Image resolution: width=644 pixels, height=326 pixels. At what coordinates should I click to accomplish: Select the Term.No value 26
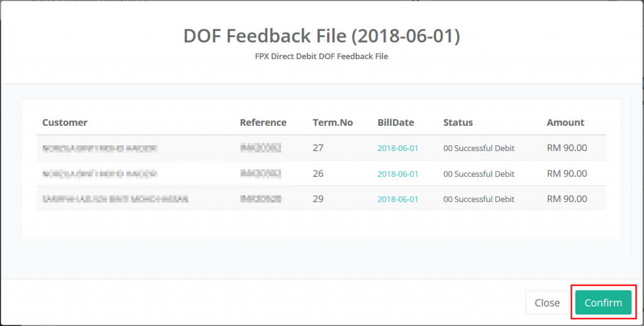(x=319, y=173)
